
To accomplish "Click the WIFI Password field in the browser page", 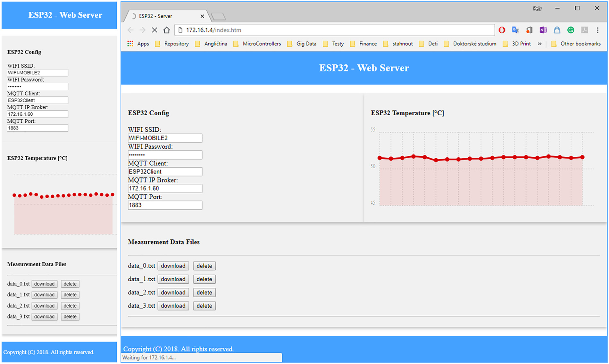I will pyautogui.click(x=165, y=155).
